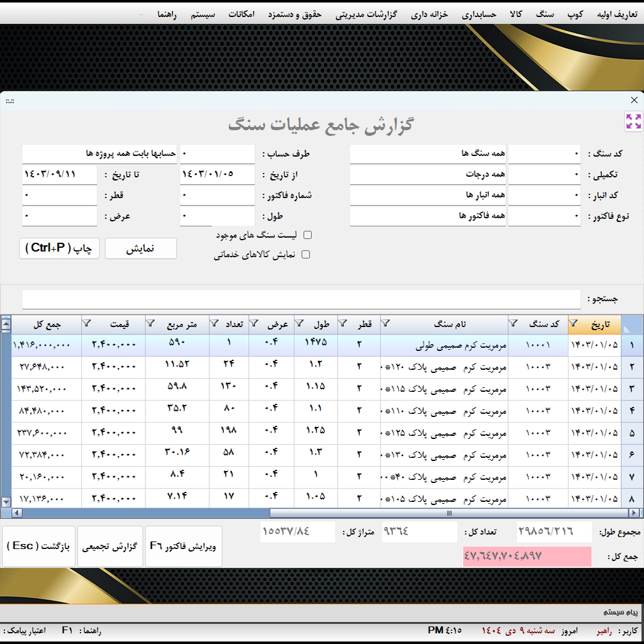This screenshot has width=644, height=644.
Task: Click filter icon in کد سنگ column header
Action: (514, 324)
